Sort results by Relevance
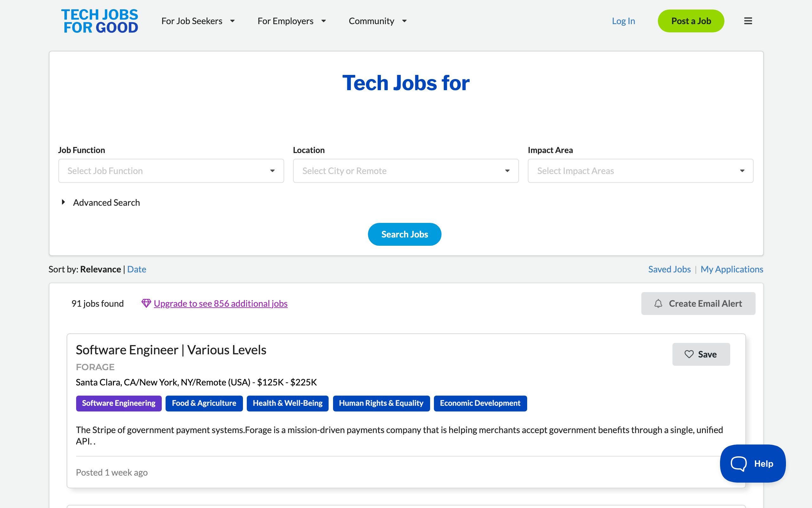 (x=100, y=269)
